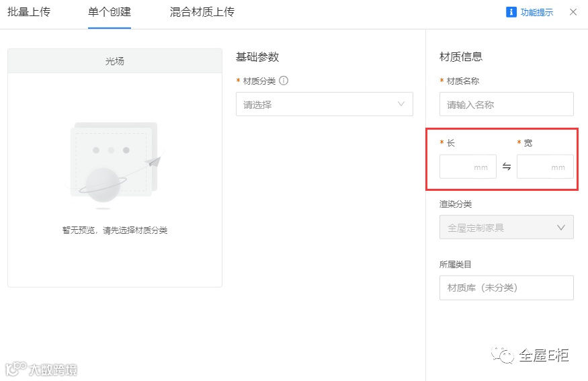
Task: Click the 渲染分类 dropdown chevron arrow
Action: pos(561,227)
